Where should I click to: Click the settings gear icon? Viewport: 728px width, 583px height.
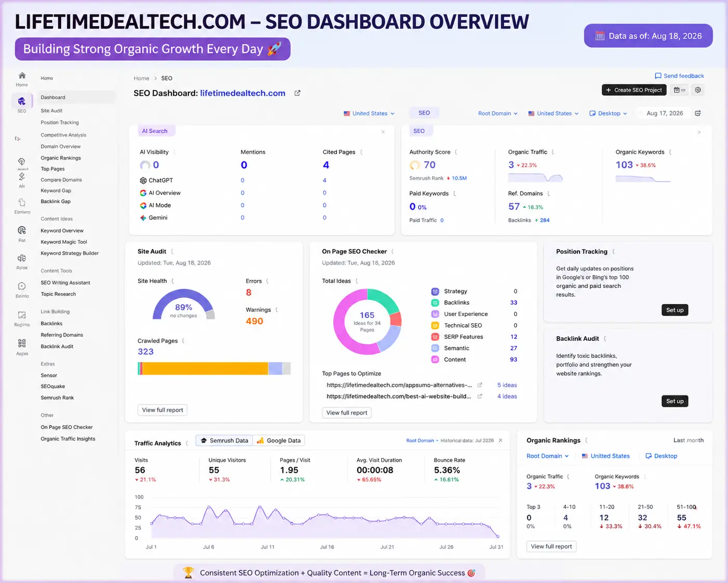698,90
